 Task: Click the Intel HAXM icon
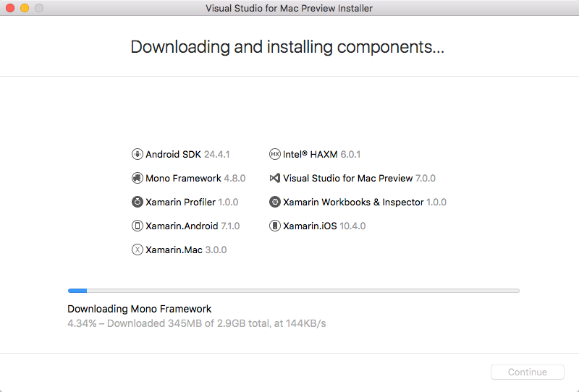[275, 154]
